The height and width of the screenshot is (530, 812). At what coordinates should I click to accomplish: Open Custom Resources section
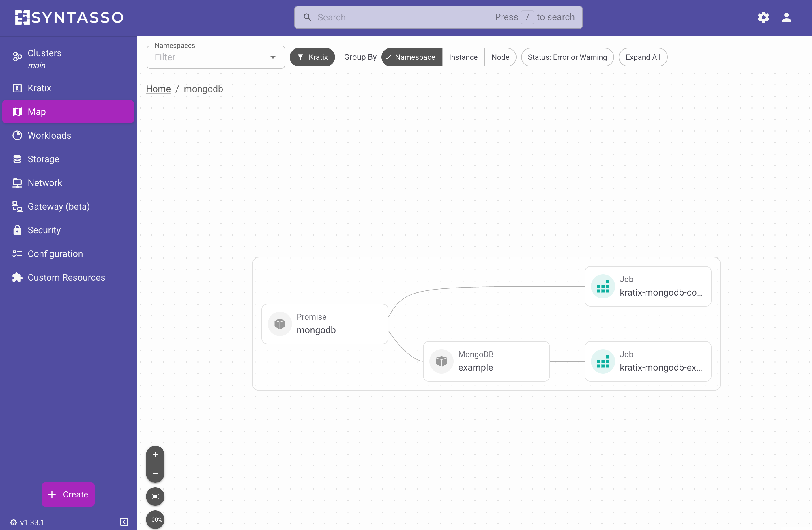pos(68,277)
